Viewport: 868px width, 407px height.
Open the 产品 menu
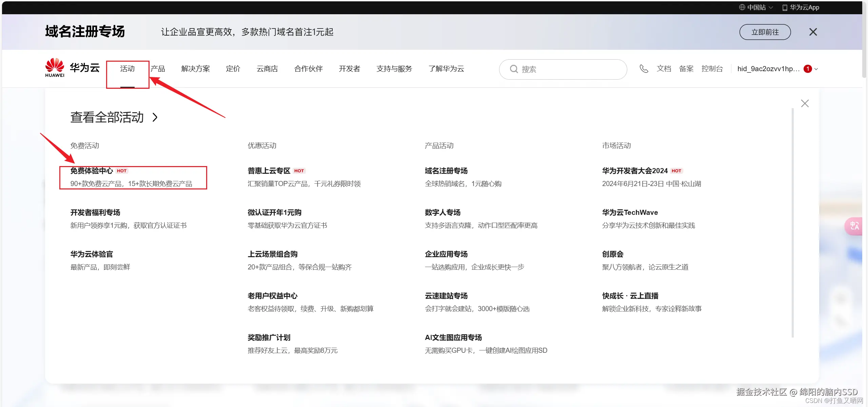click(x=158, y=69)
